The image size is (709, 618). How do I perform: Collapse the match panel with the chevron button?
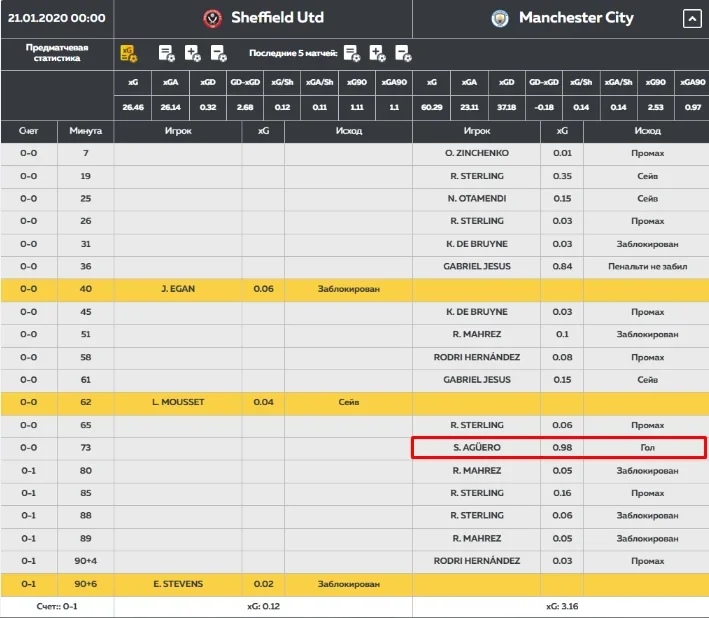[x=691, y=18]
